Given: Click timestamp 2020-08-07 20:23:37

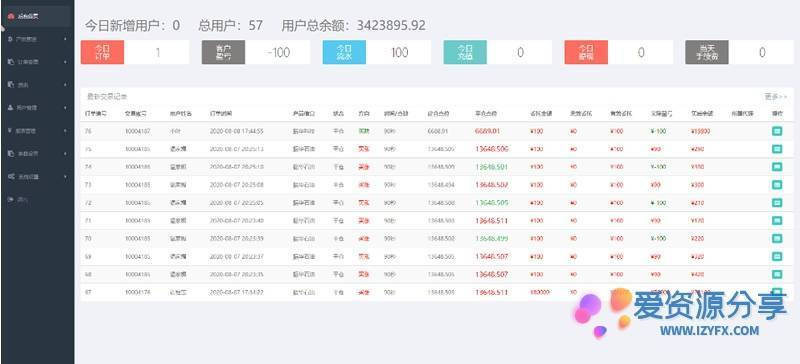Looking at the screenshot, I should point(236,256).
